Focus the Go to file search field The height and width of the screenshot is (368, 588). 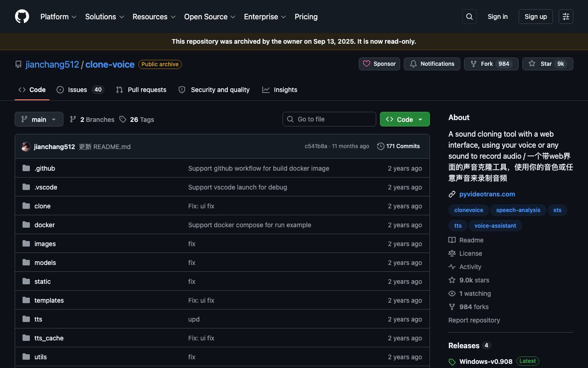tap(329, 119)
